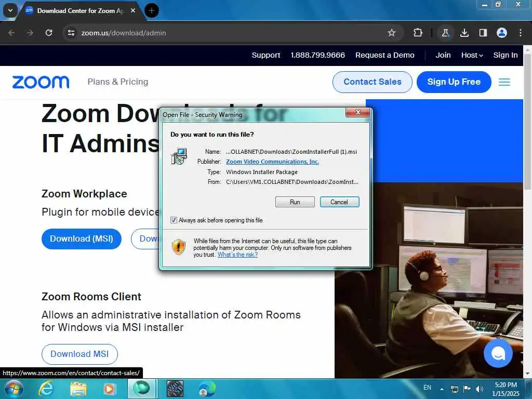This screenshot has height=399, width=532.
Task: Toggle the browser side panel icon
Action: click(x=483, y=33)
